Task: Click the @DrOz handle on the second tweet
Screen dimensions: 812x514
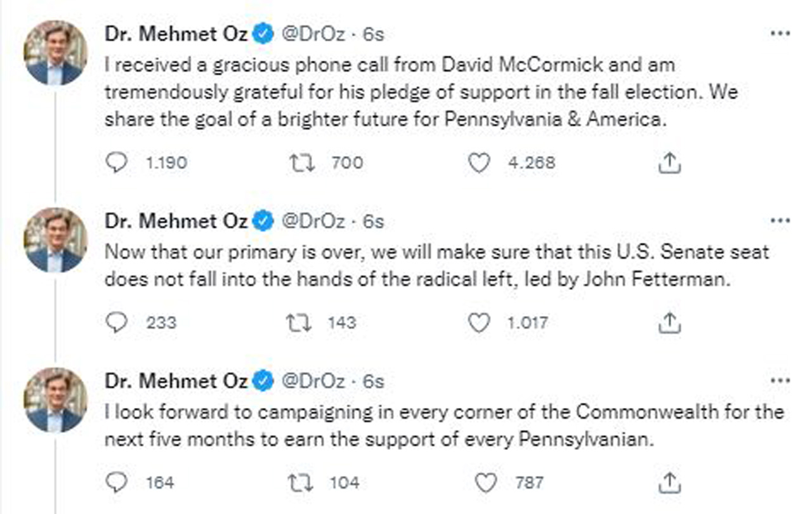Action: tap(313, 221)
